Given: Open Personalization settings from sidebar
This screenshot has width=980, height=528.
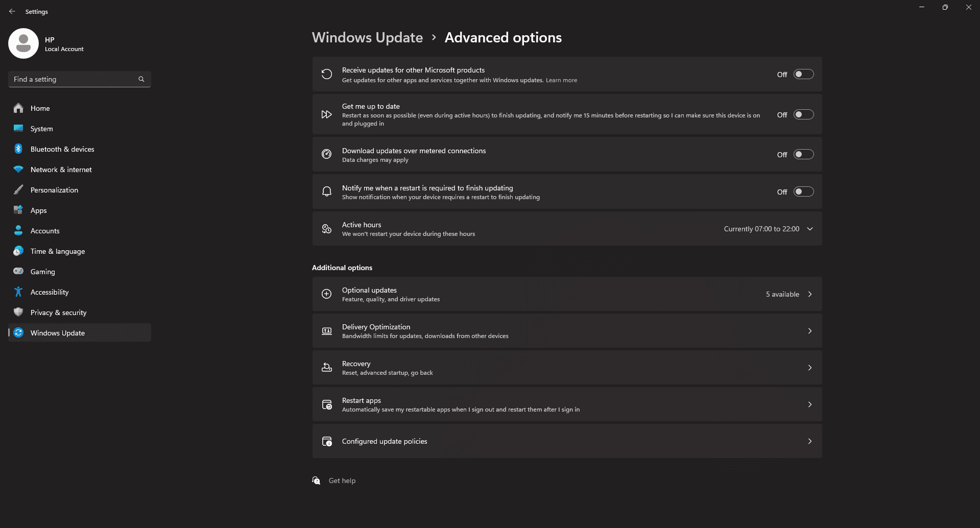Looking at the screenshot, I should coord(54,190).
